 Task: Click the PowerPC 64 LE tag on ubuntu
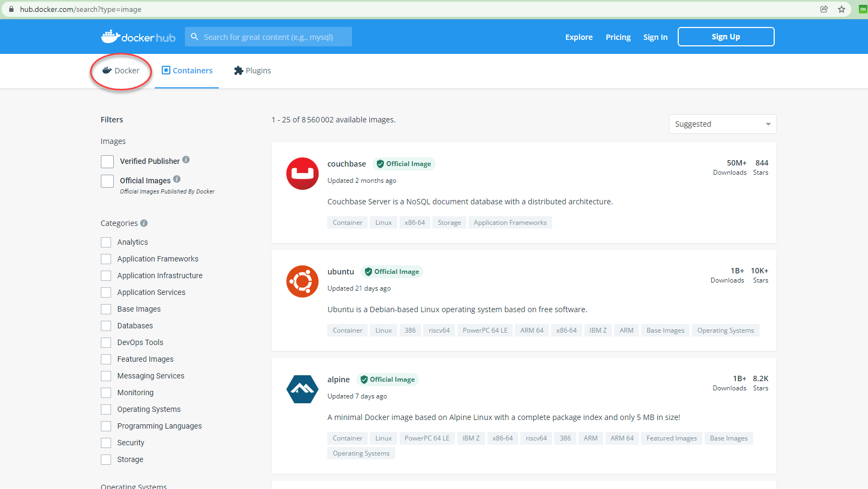pyautogui.click(x=485, y=330)
